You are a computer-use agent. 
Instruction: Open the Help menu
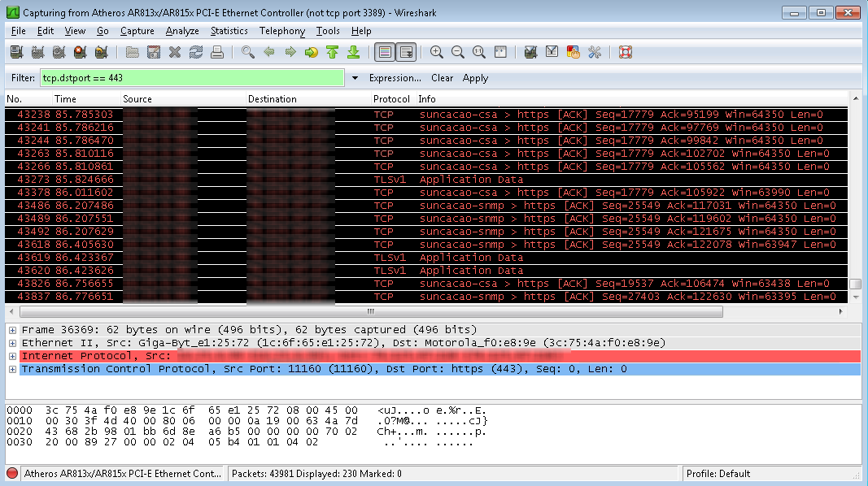(361, 31)
